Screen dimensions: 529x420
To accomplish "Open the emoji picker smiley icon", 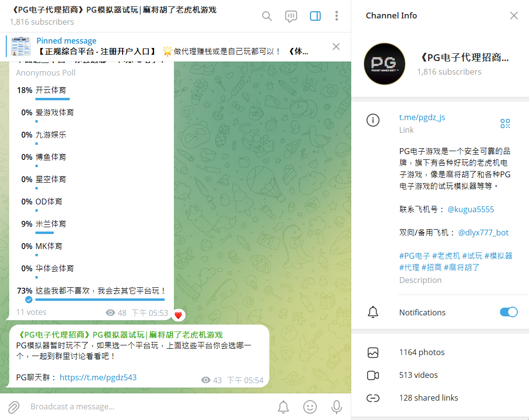I will [x=310, y=407].
